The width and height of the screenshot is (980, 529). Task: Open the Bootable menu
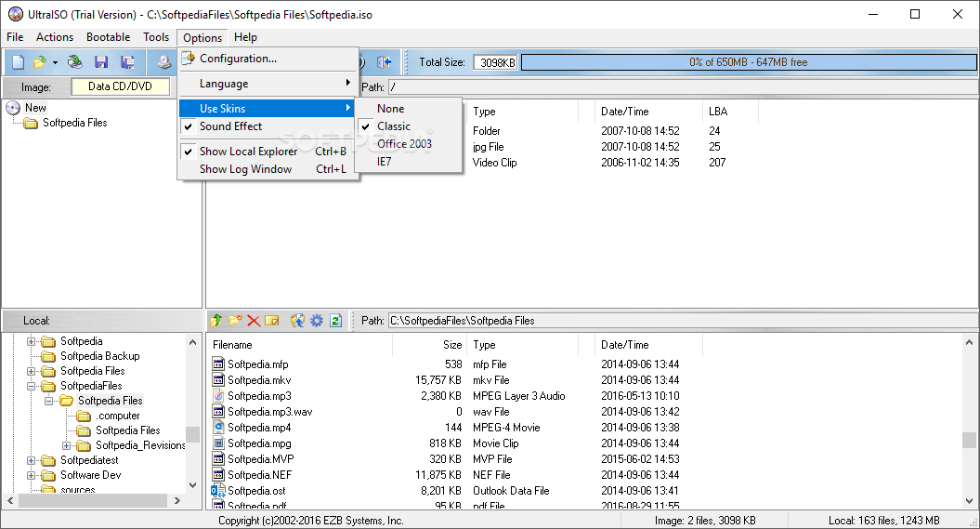pos(108,37)
